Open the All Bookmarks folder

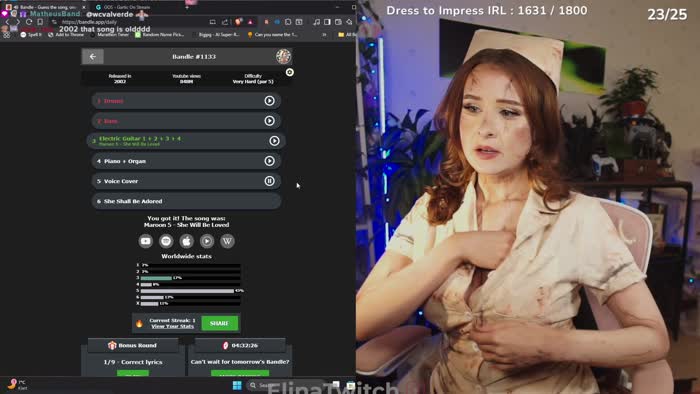(347, 34)
